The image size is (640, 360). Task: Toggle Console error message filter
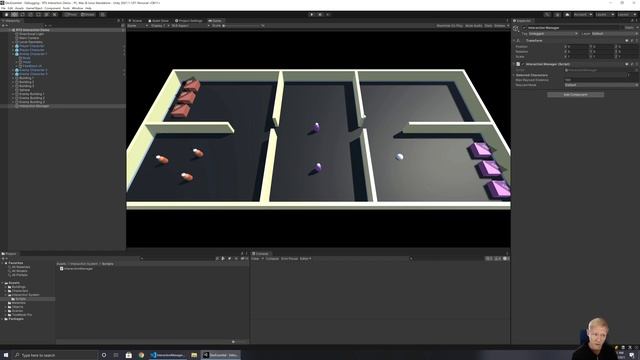tap(506, 258)
